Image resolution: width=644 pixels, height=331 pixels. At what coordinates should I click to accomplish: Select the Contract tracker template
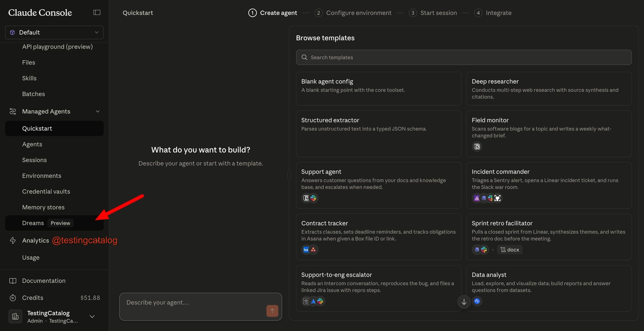point(378,237)
